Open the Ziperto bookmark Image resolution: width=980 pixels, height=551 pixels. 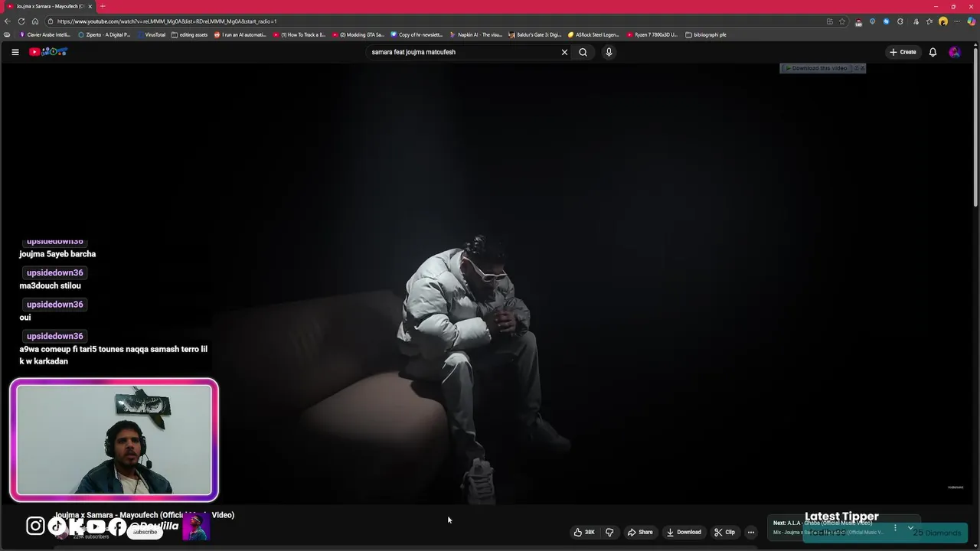[x=105, y=34]
